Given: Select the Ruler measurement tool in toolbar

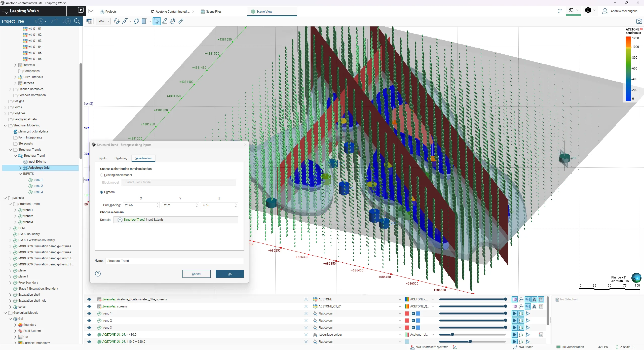Looking at the screenshot, I should click(181, 21).
